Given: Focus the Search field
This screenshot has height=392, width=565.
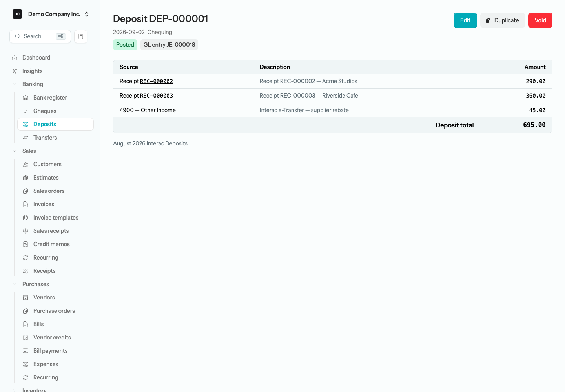Looking at the screenshot, I should [x=40, y=36].
